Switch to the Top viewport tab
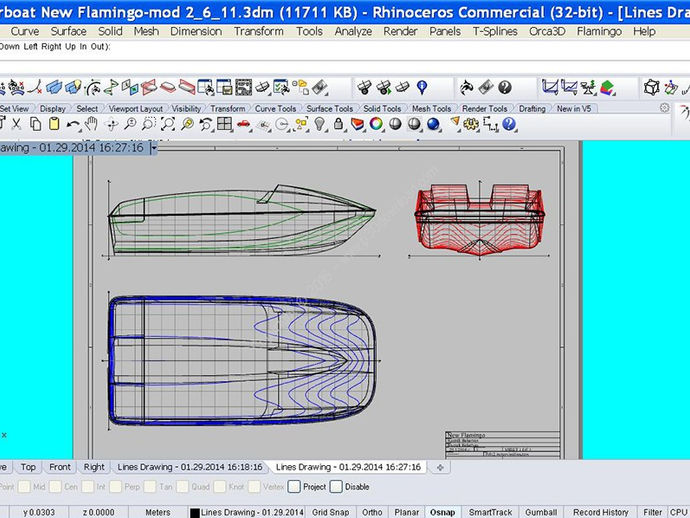Viewport: 690px width, 518px height. pos(28,467)
